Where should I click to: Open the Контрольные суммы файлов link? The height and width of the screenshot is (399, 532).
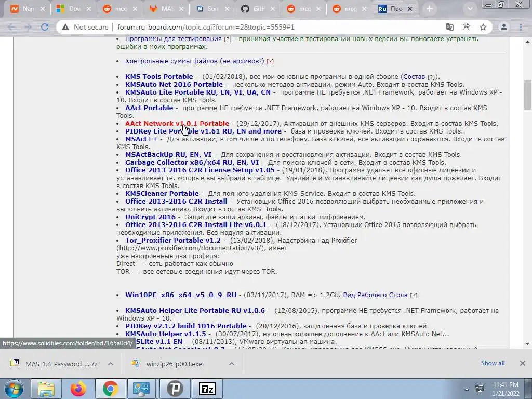pos(194,61)
